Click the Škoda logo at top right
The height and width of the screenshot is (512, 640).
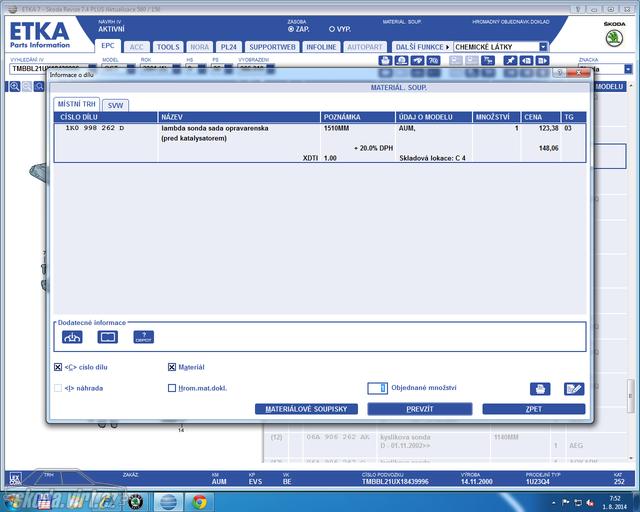(614, 38)
